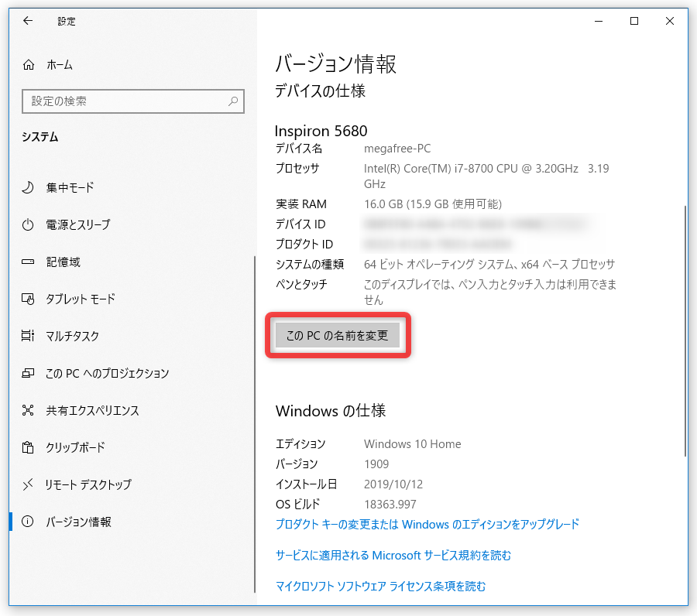This screenshot has height=616, width=697.
Task: Click the 設定の検索 search field
Action: point(133,101)
